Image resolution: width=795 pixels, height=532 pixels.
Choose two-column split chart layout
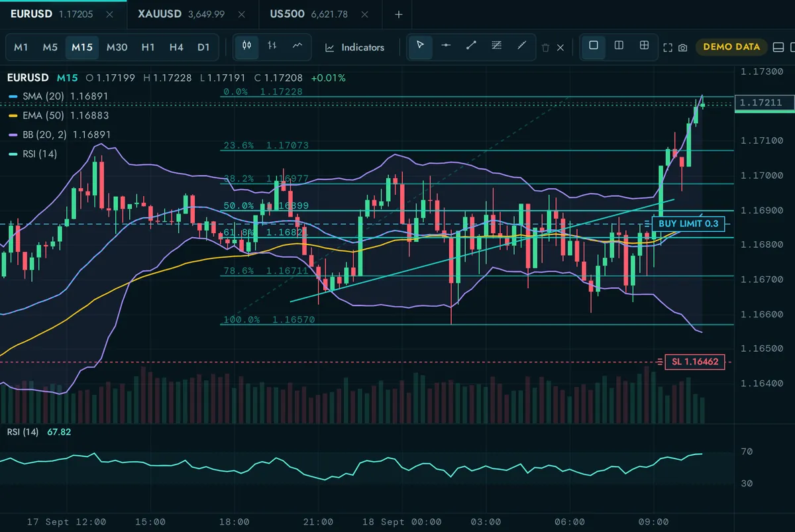619,46
